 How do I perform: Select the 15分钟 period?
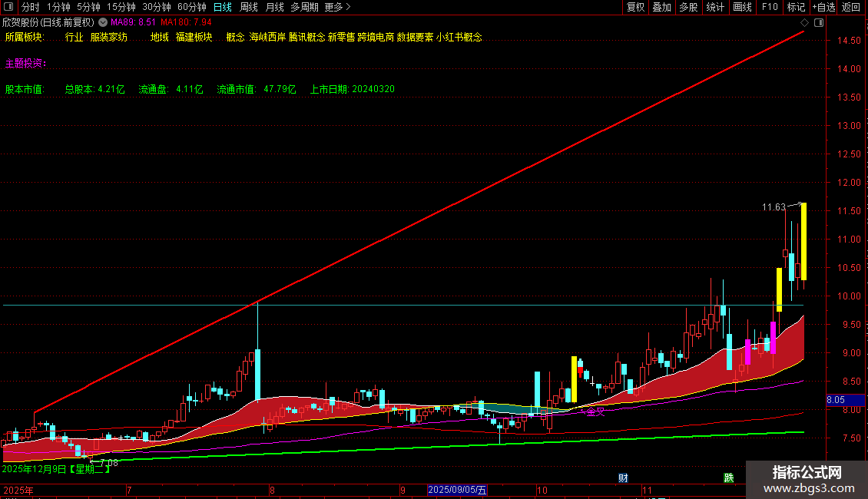coord(121,7)
